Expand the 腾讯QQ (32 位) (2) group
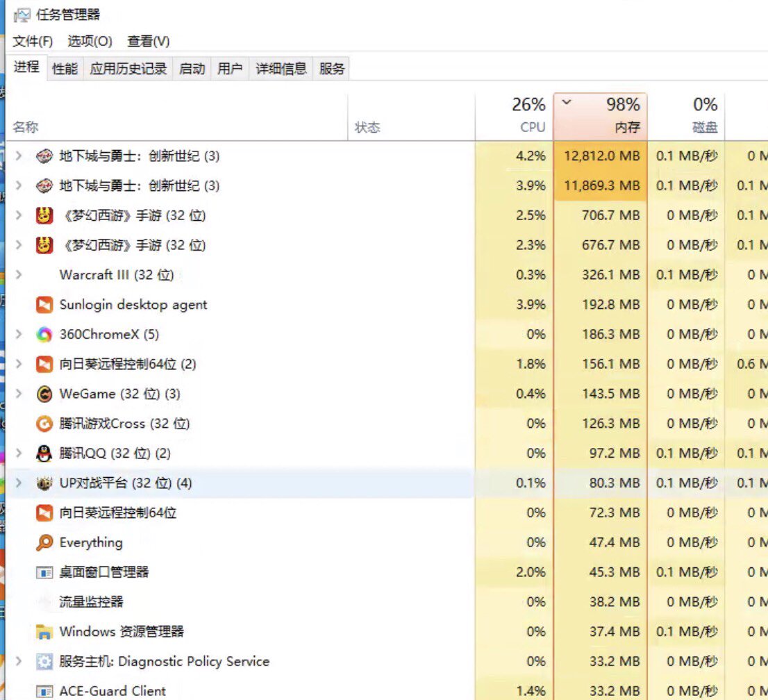Image resolution: width=768 pixels, height=700 pixels. click(x=19, y=453)
